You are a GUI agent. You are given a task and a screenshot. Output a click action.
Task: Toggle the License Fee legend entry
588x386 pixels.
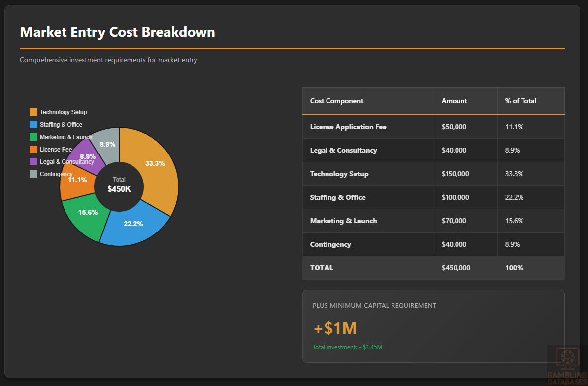pos(56,150)
